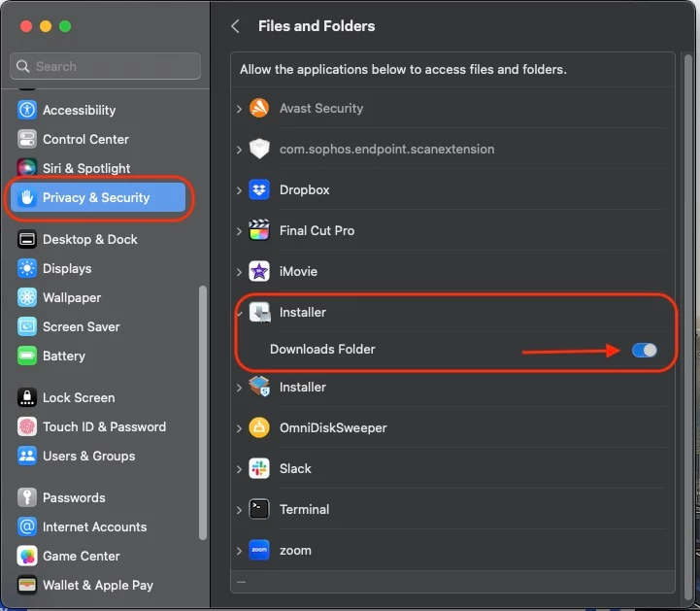Click the Displays sun icon
700x611 pixels.
point(27,268)
